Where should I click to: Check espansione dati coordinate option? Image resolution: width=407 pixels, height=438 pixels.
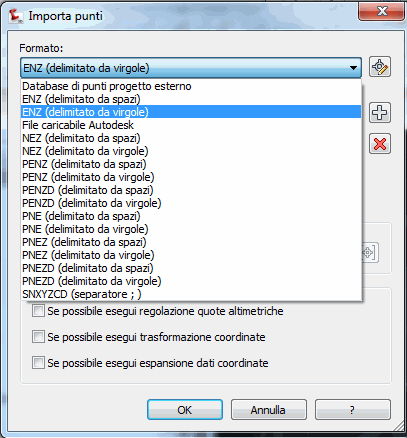coord(38,363)
